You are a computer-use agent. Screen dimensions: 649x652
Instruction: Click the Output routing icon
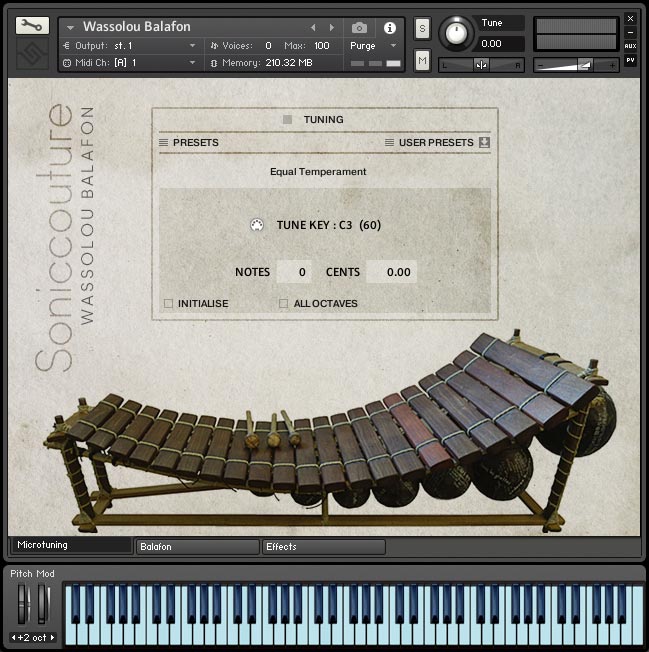coord(66,46)
